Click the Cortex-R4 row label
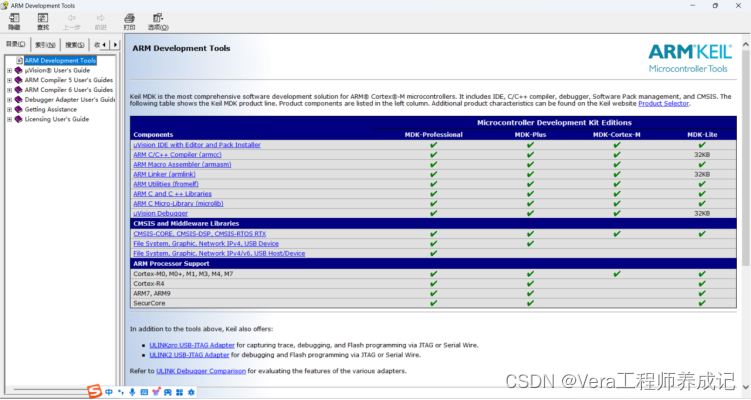The width and height of the screenshot is (751, 400). (148, 284)
